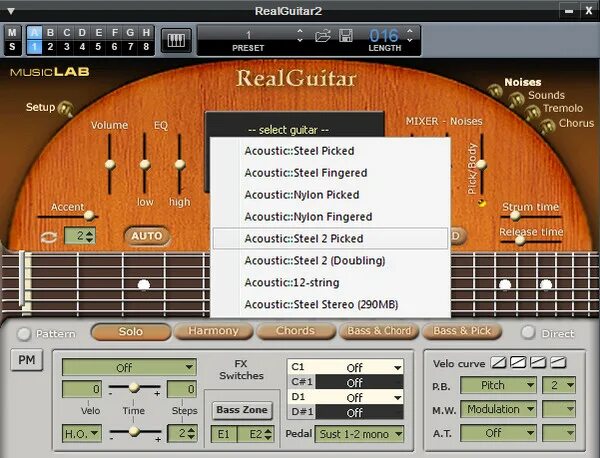
Task: Switch to Bass & Chord mode
Action: point(379,331)
